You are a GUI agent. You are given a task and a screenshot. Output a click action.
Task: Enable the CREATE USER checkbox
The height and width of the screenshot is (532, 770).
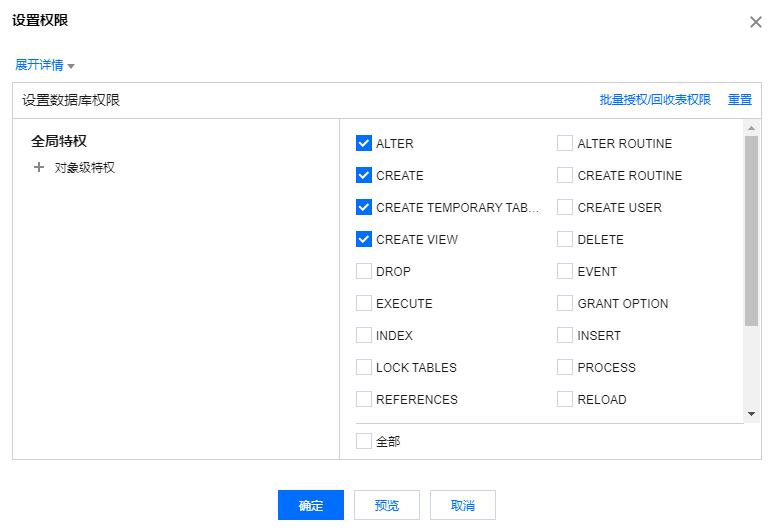pos(565,208)
